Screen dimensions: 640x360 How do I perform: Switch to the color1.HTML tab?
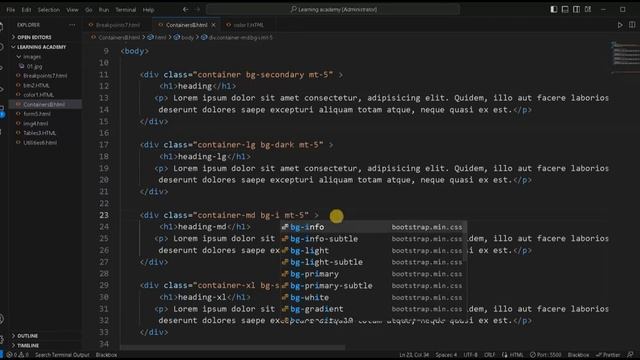[x=248, y=25]
